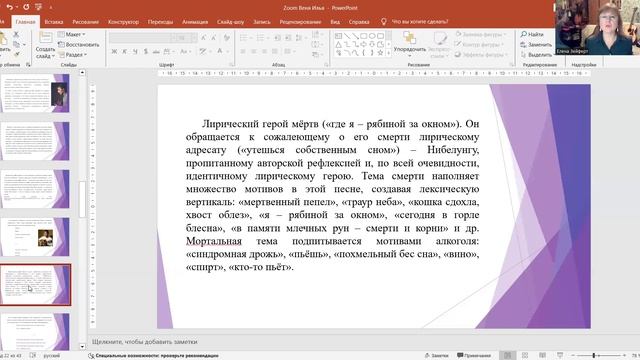Switch to the Вставка tab
The image size is (640, 360).
coord(54,22)
